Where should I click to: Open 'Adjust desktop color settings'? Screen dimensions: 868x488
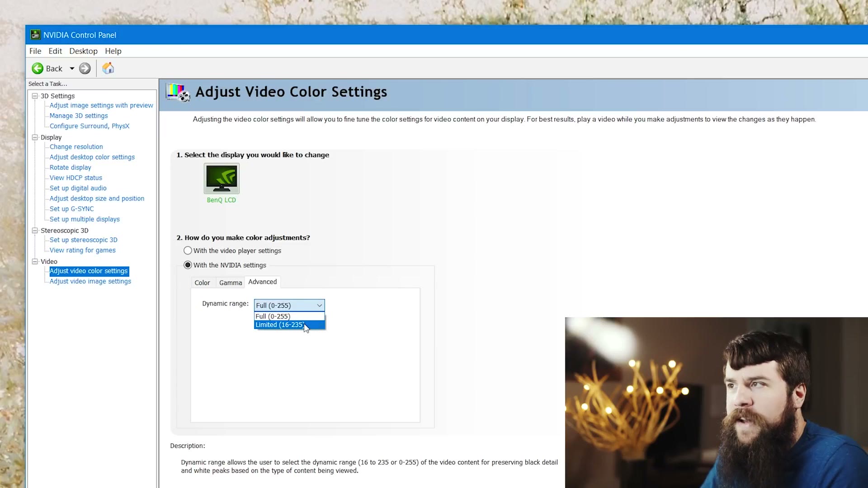point(92,157)
